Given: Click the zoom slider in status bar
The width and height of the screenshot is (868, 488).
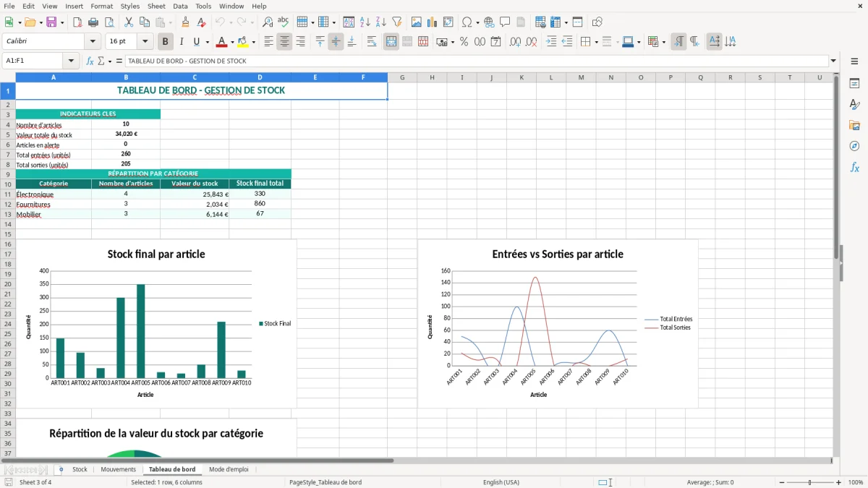Looking at the screenshot, I should (810, 482).
